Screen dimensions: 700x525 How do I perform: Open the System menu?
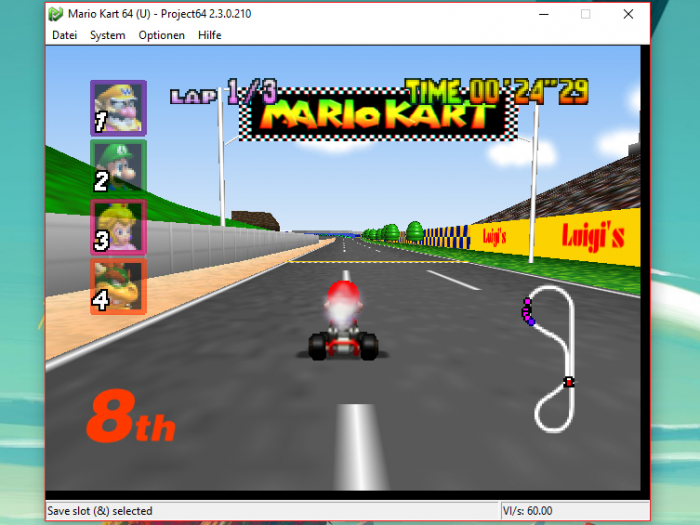pyautogui.click(x=107, y=35)
